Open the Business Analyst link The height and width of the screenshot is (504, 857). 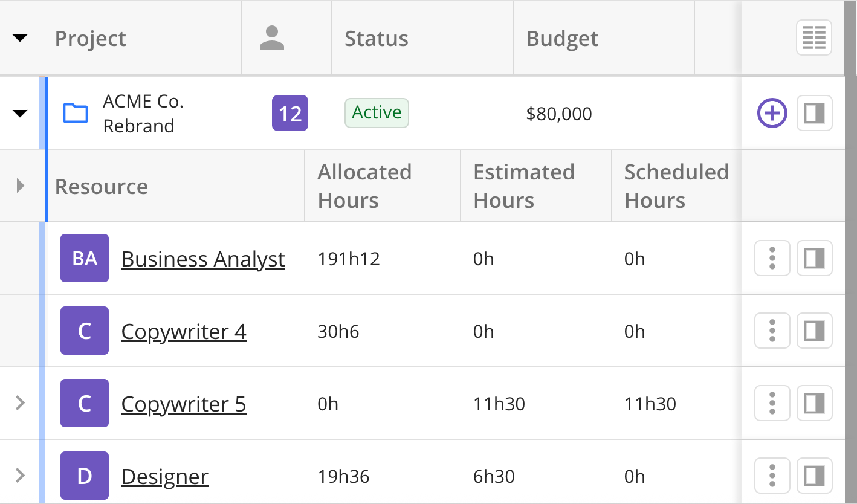tap(203, 259)
